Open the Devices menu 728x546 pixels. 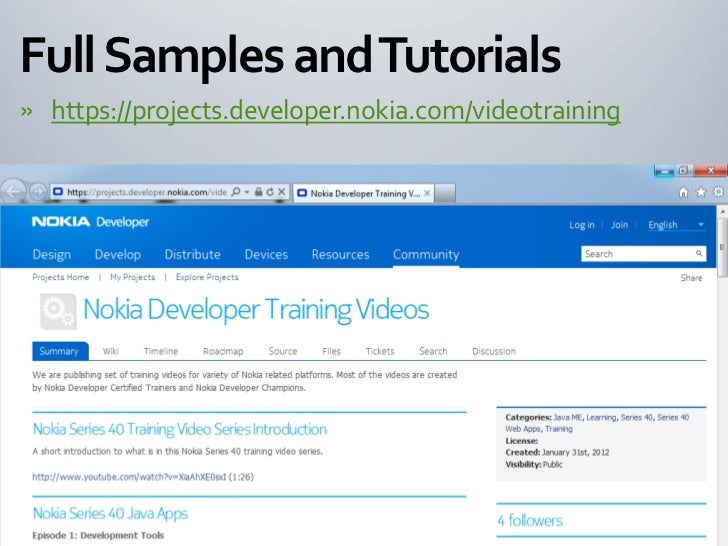click(266, 254)
